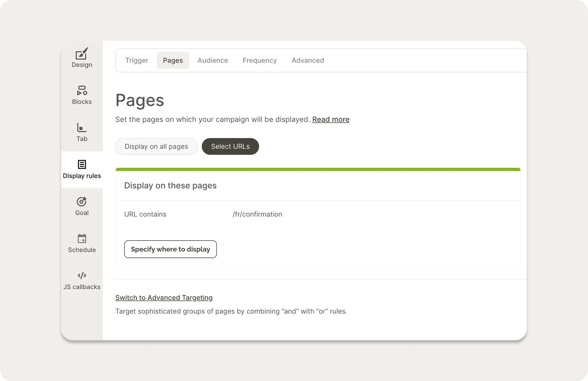Switch targeting mode to Select URLs

click(230, 146)
